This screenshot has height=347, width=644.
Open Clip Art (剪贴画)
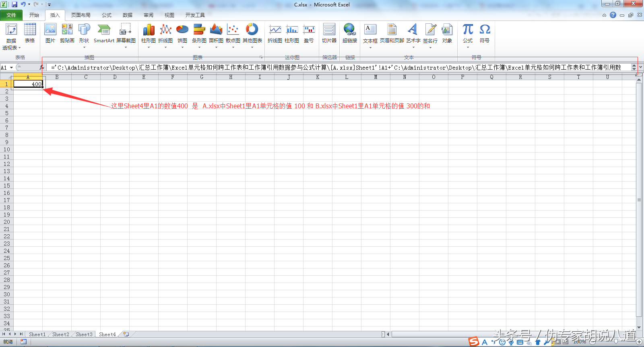[x=67, y=33]
